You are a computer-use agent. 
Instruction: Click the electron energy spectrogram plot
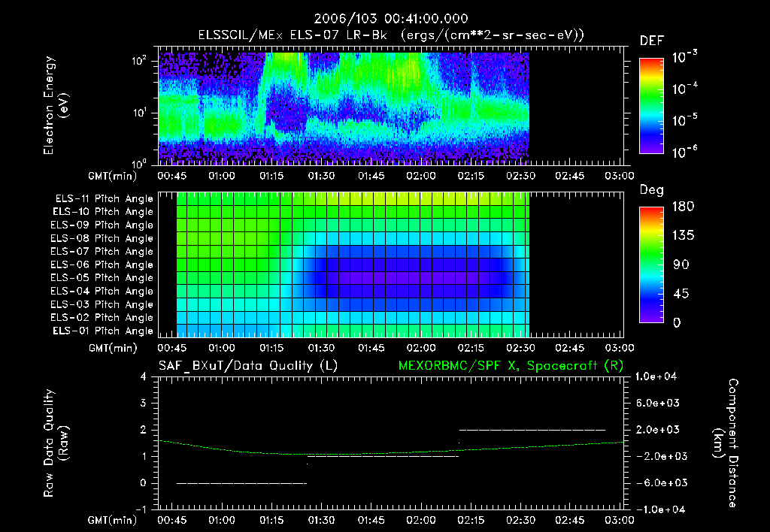pyautogui.click(x=391, y=106)
